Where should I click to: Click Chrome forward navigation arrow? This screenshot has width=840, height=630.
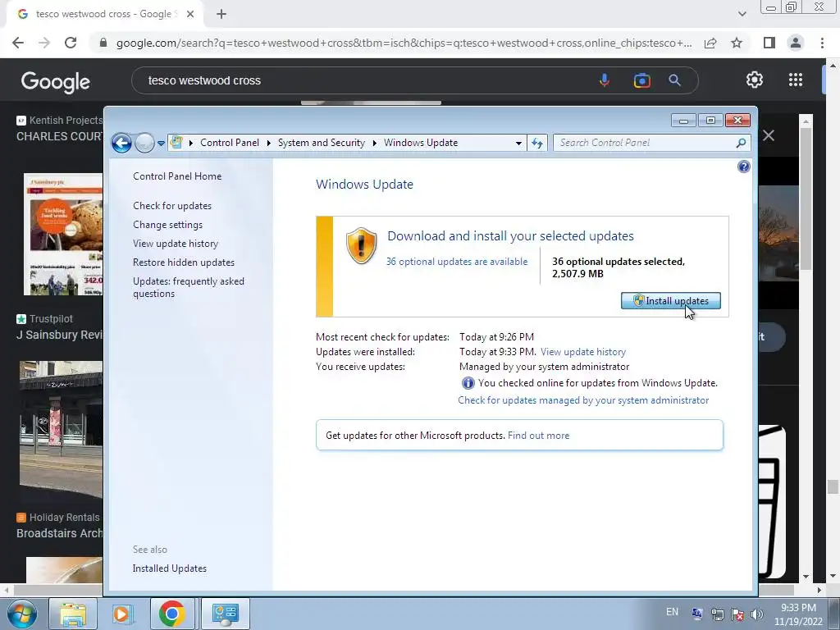tap(44, 43)
